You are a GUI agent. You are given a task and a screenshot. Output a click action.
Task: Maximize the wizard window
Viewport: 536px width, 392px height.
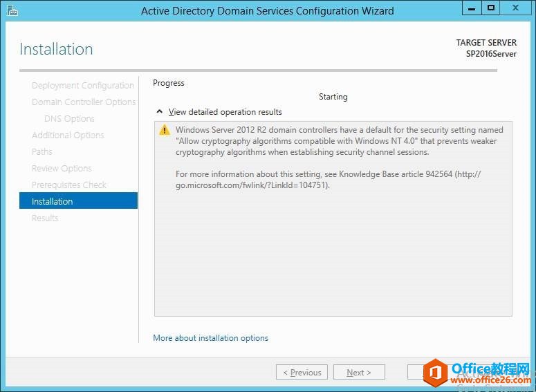491,8
